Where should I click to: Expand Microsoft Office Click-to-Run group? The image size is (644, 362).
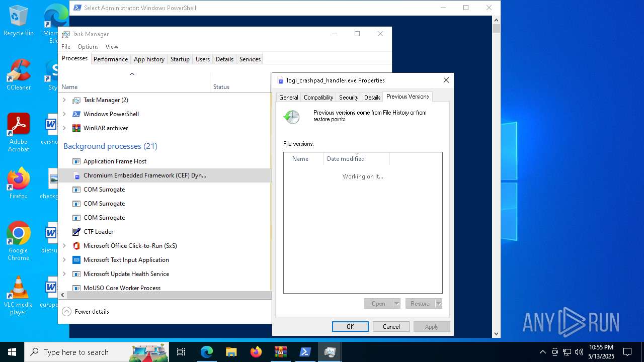[x=64, y=246]
